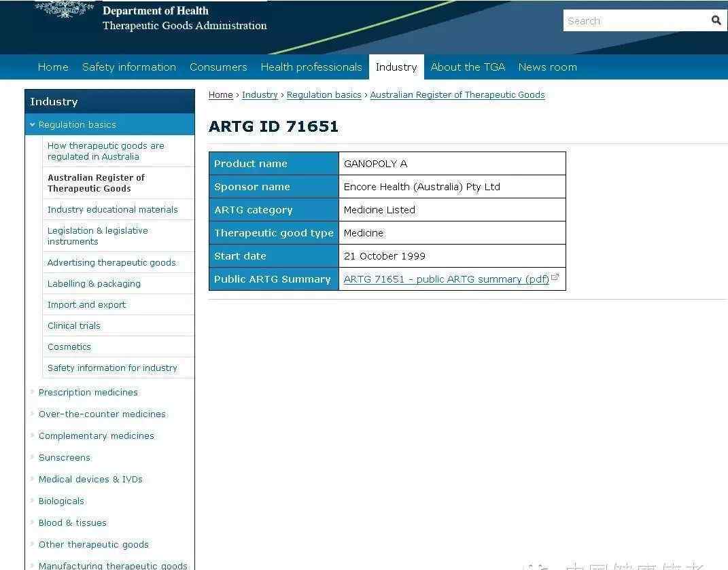Open the ARTG 71651 public summary PDF
Screen dimensions: 728x570
(446, 279)
